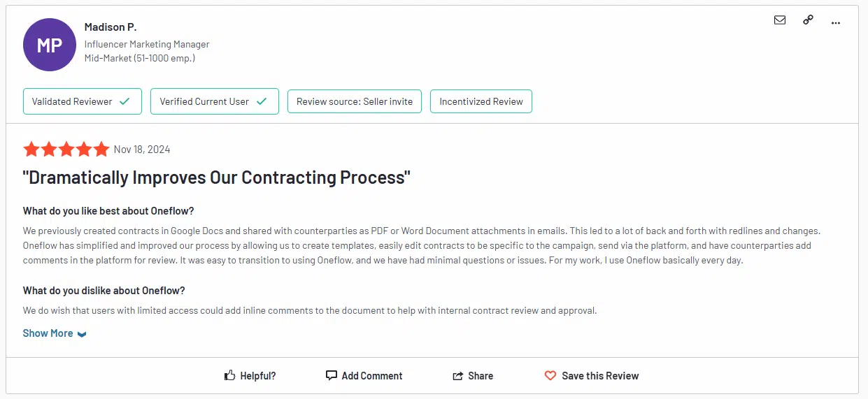Click the MP avatar circle
Viewport: 868px width, 399px height.
click(x=50, y=45)
